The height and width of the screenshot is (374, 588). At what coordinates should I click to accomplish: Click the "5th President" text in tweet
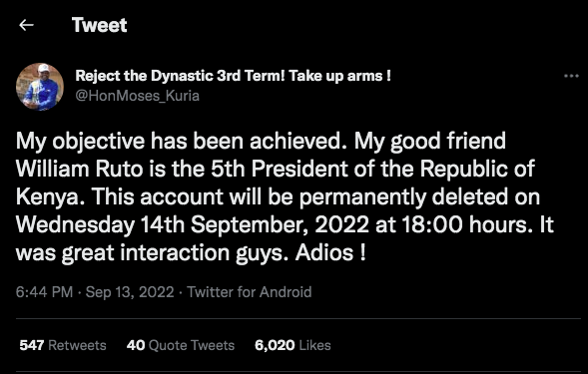click(x=280, y=169)
